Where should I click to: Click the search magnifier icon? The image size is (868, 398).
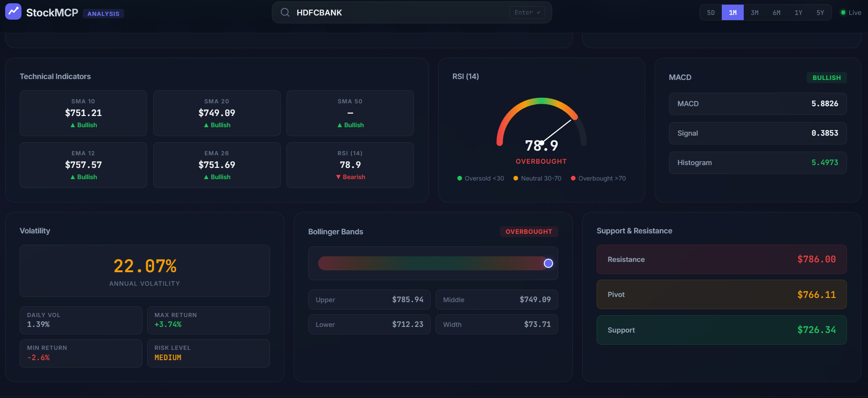[x=285, y=13]
